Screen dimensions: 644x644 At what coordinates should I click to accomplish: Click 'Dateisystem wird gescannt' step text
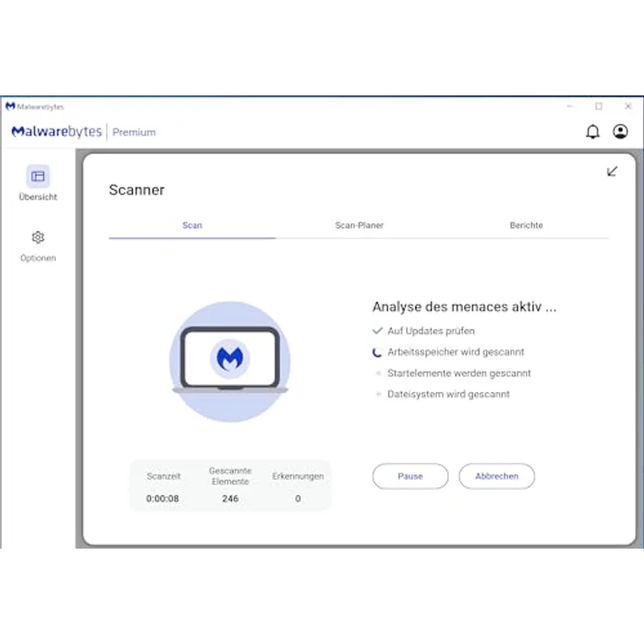449,395
